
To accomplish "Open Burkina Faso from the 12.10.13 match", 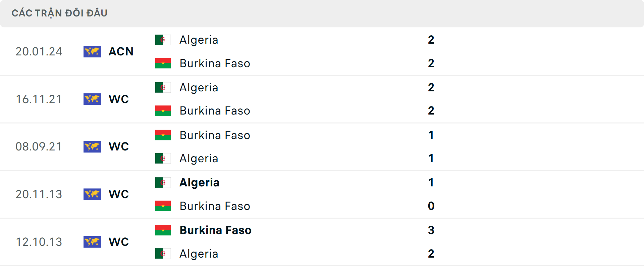I will (x=215, y=230).
